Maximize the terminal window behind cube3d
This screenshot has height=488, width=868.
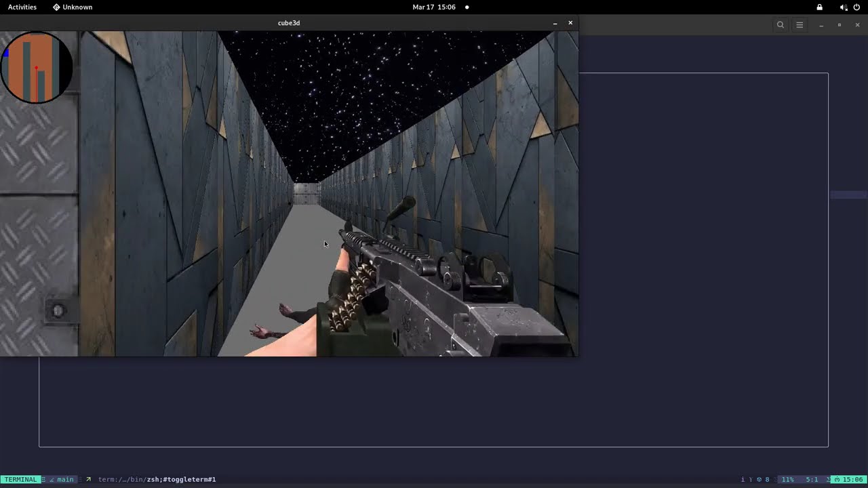[840, 25]
